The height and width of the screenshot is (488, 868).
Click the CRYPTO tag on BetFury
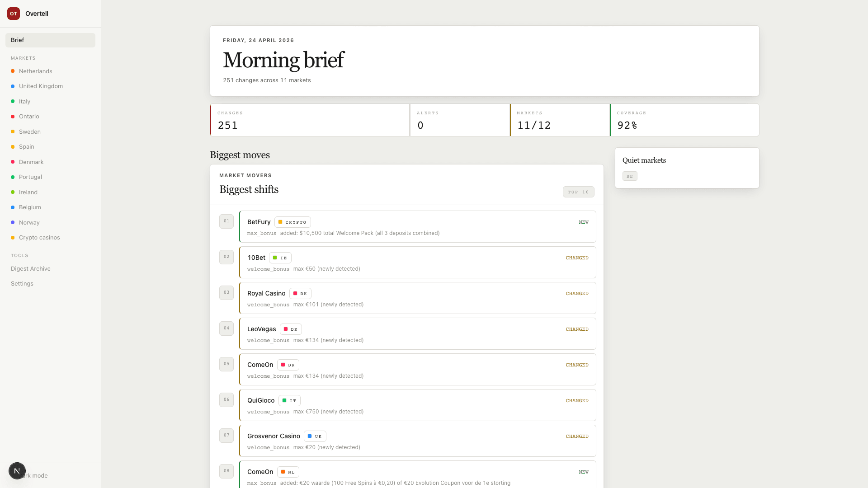pos(292,222)
